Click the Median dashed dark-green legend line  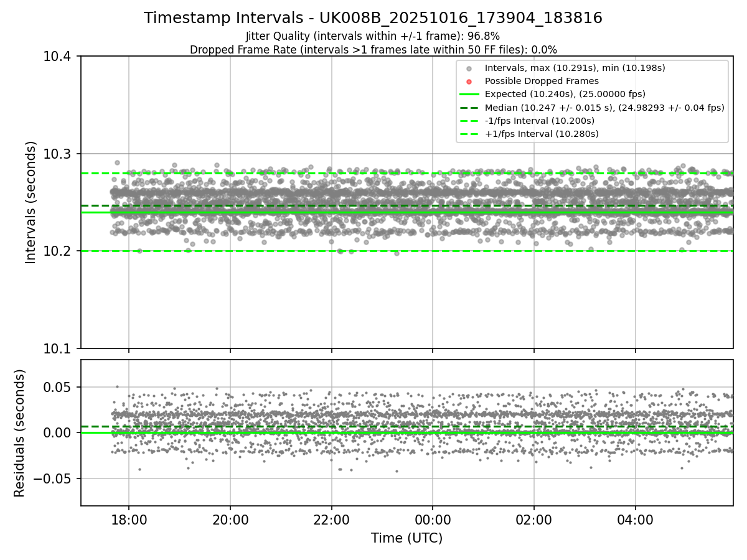click(x=469, y=108)
